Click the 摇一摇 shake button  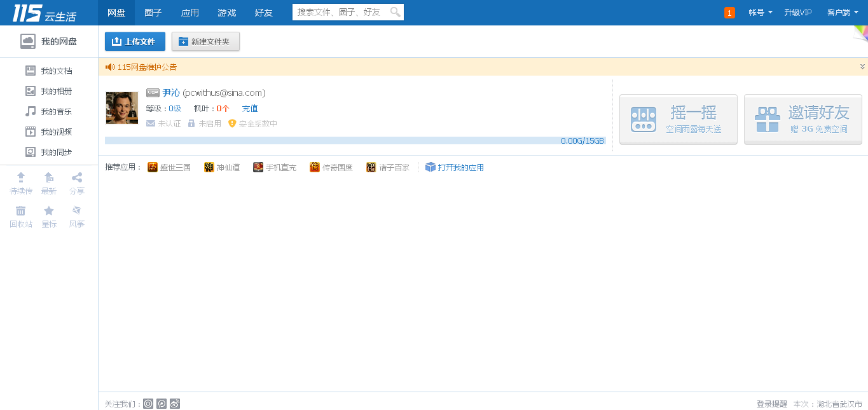pos(679,120)
